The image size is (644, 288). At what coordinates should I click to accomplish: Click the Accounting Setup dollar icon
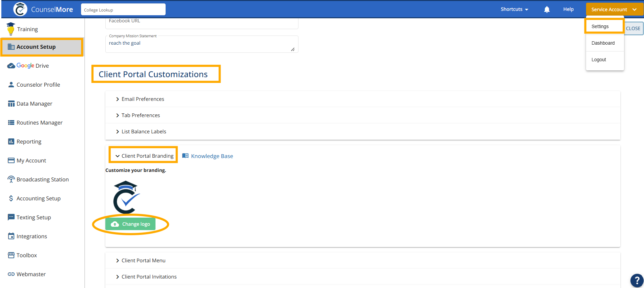11,198
